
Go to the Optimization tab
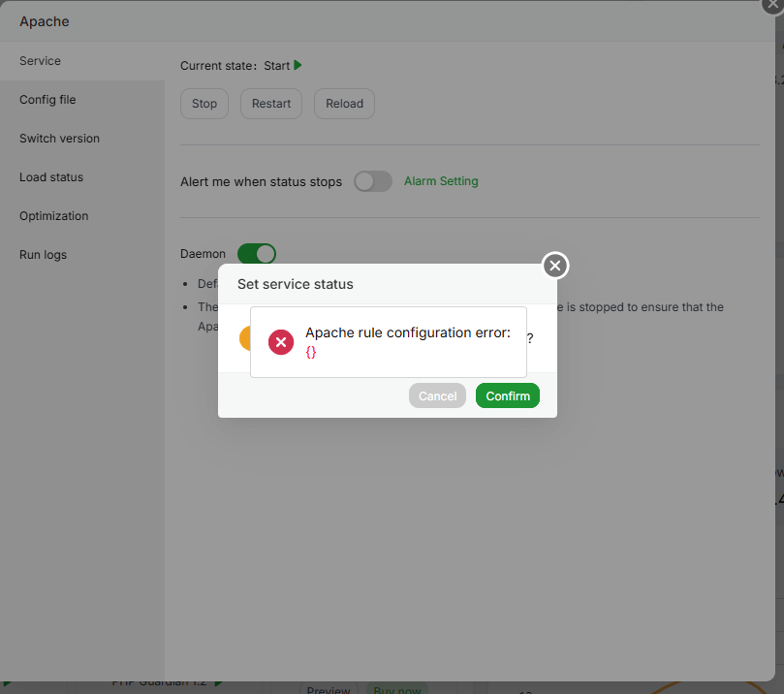coord(82,216)
